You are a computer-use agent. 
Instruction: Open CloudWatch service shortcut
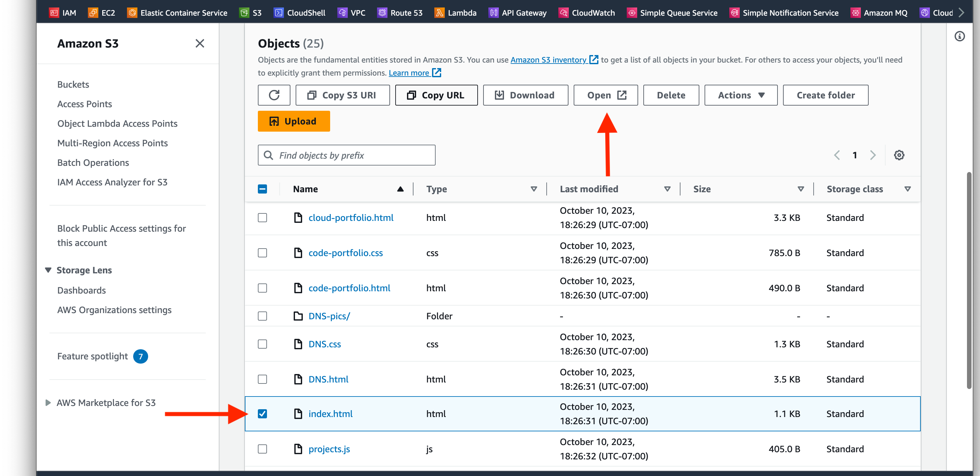pyautogui.click(x=587, y=13)
